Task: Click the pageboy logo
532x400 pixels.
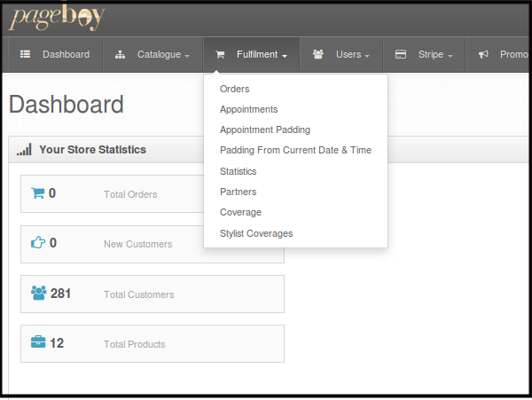Action: click(x=57, y=17)
